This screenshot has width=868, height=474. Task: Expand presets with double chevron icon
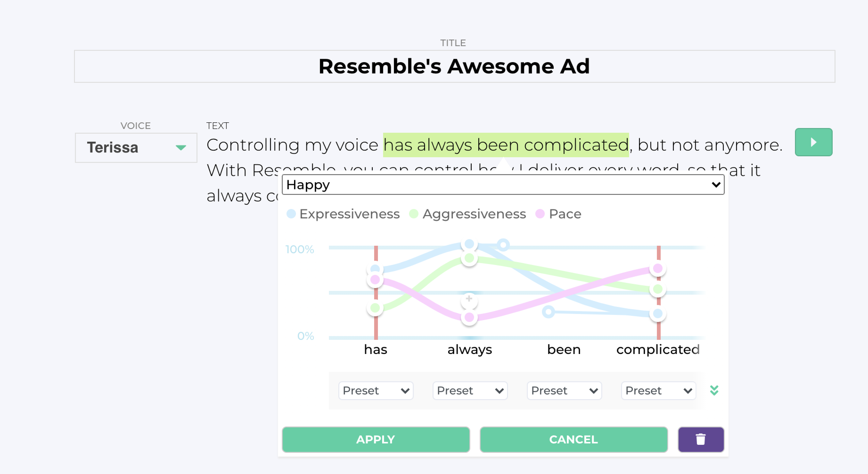pyautogui.click(x=714, y=390)
